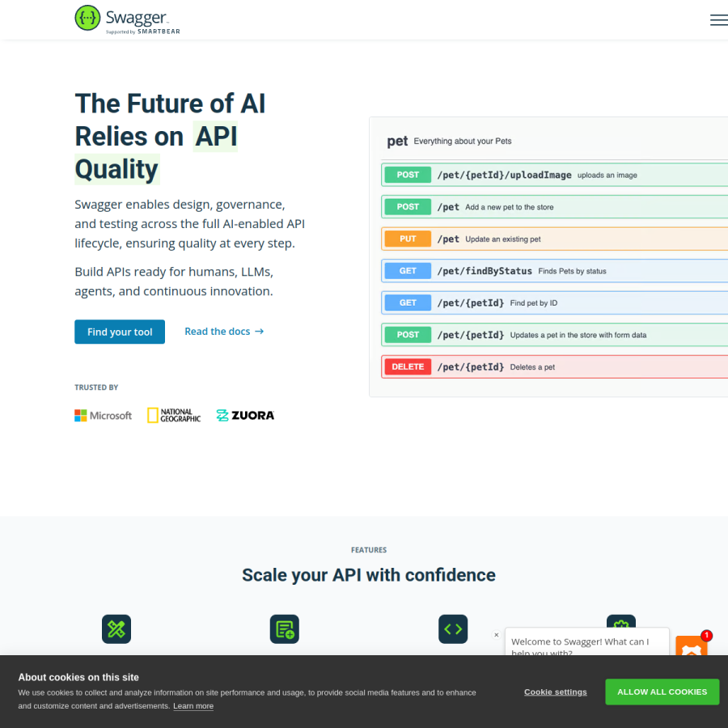
Task: Open Cookie settings
Action: 555,692
